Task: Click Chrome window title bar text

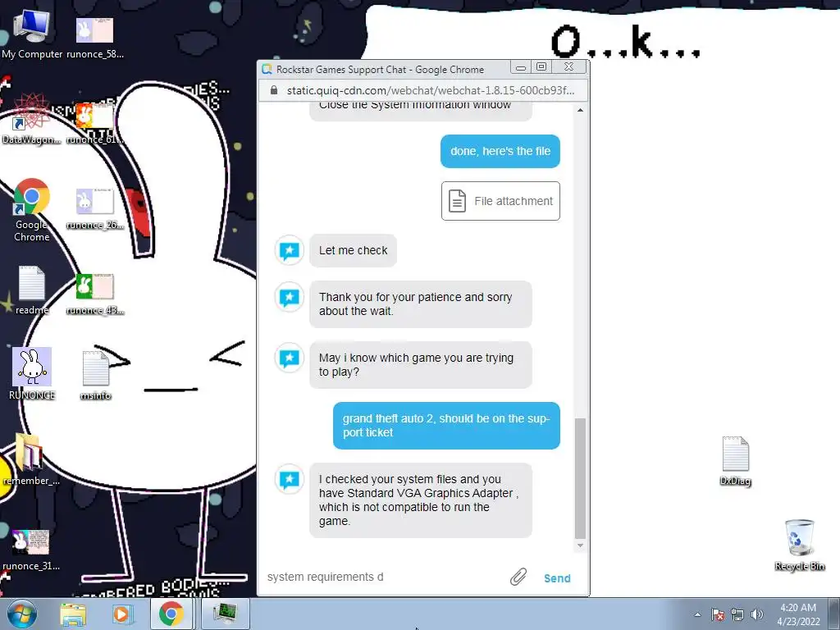Action: pyautogui.click(x=380, y=69)
